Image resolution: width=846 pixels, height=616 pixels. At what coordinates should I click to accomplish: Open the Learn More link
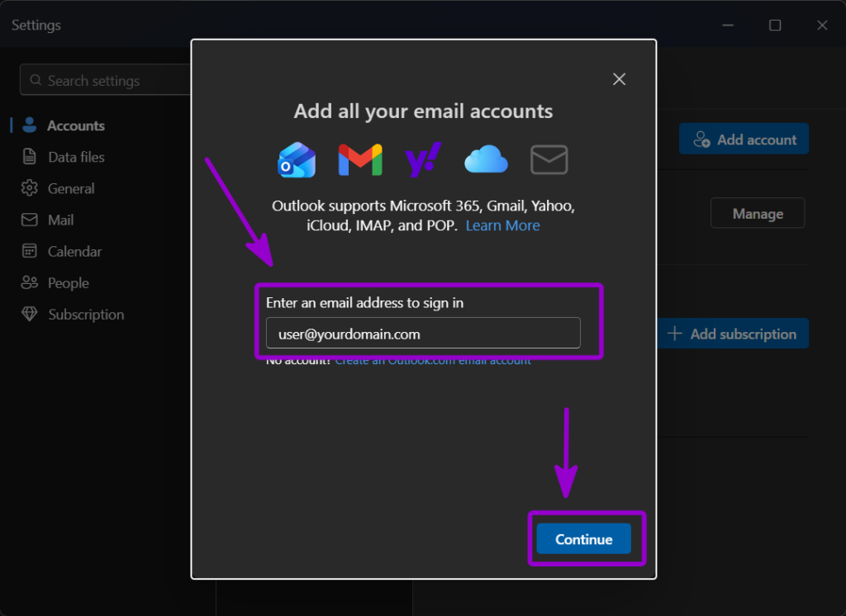pos(503,225)
